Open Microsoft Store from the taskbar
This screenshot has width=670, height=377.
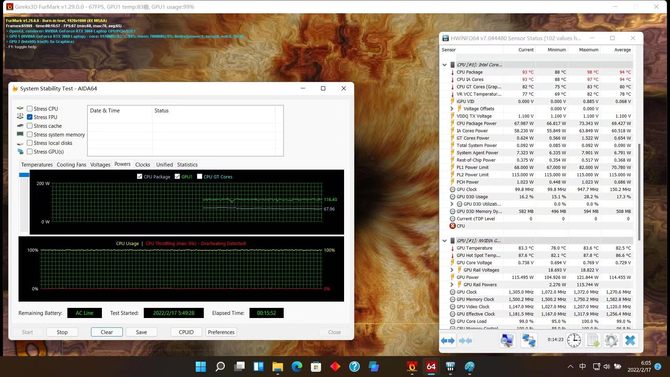coord(316,366)
